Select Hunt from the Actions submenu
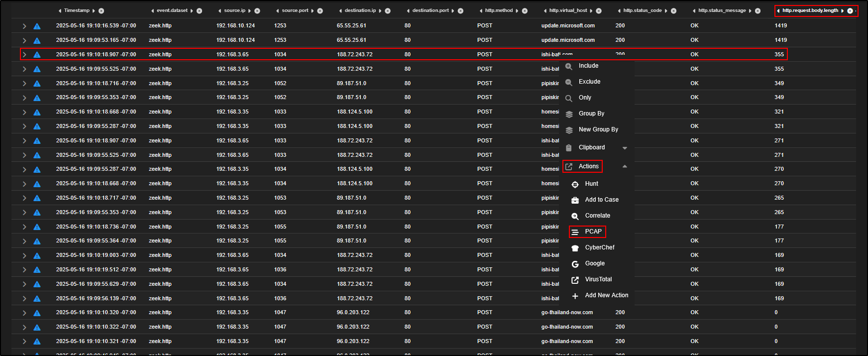The image size is (868, 356). pyautogui.click(x=591, y=184)
